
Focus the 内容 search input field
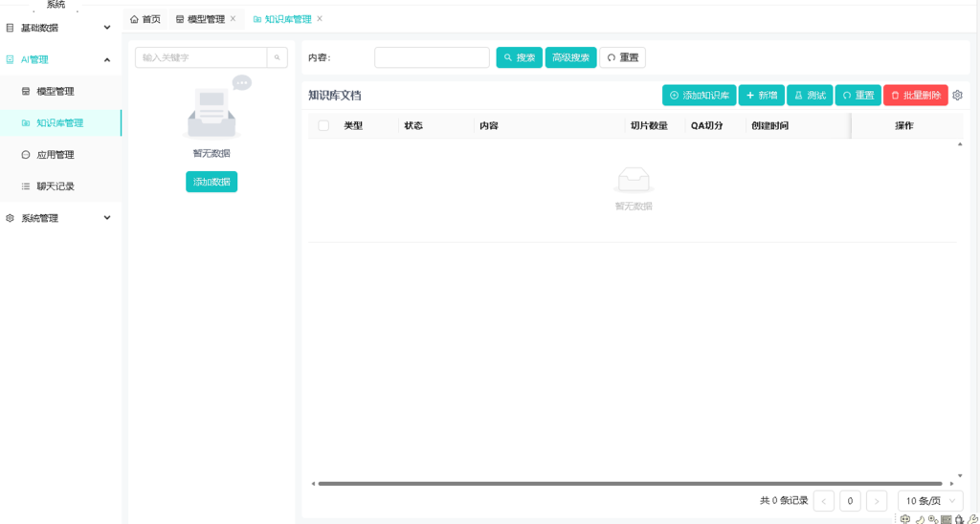coord(432,57)
